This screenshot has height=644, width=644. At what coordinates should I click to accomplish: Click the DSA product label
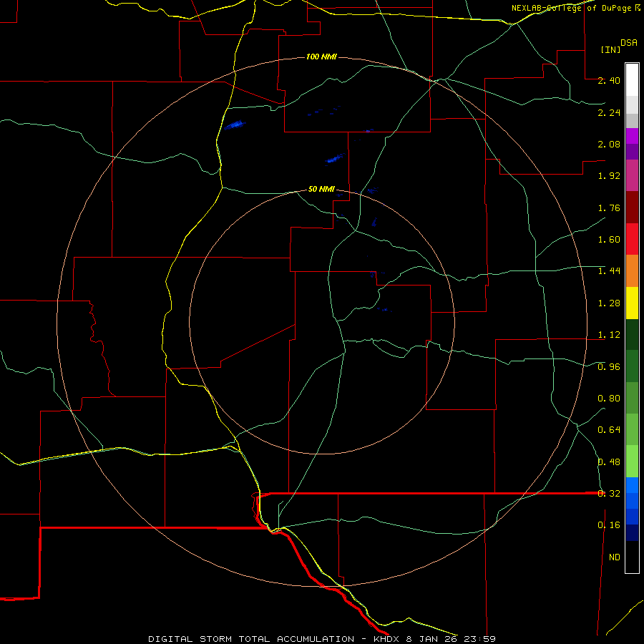point(629,43)
